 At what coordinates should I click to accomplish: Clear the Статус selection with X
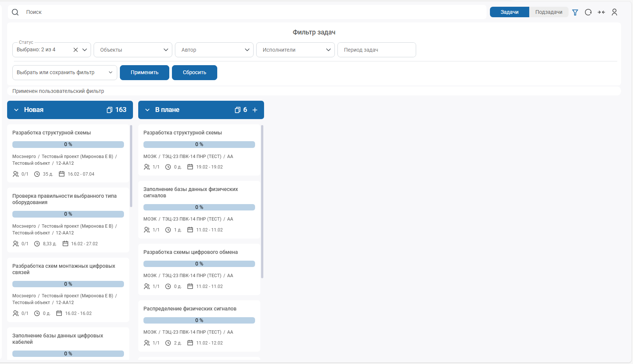(75, 50)
